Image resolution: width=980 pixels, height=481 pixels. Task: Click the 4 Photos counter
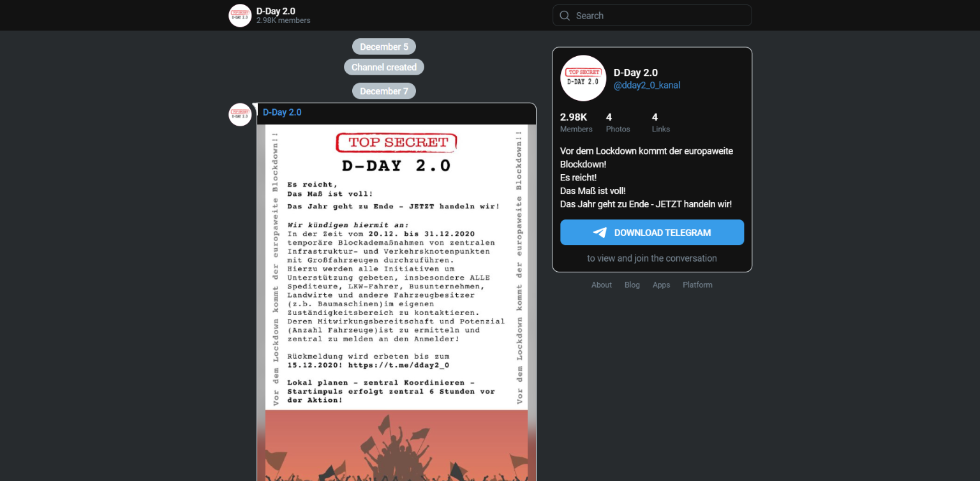pyautogui.click(x=618, y=122)
